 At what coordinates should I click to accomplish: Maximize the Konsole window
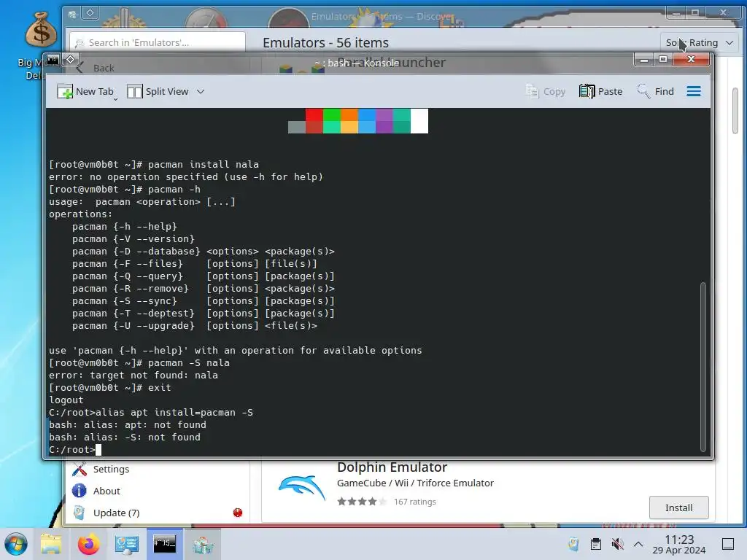pyautogui.click(x=662, y=60)
